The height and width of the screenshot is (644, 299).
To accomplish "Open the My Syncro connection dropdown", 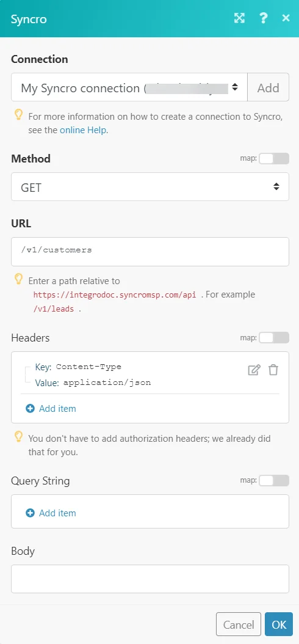I will point(129,87).
